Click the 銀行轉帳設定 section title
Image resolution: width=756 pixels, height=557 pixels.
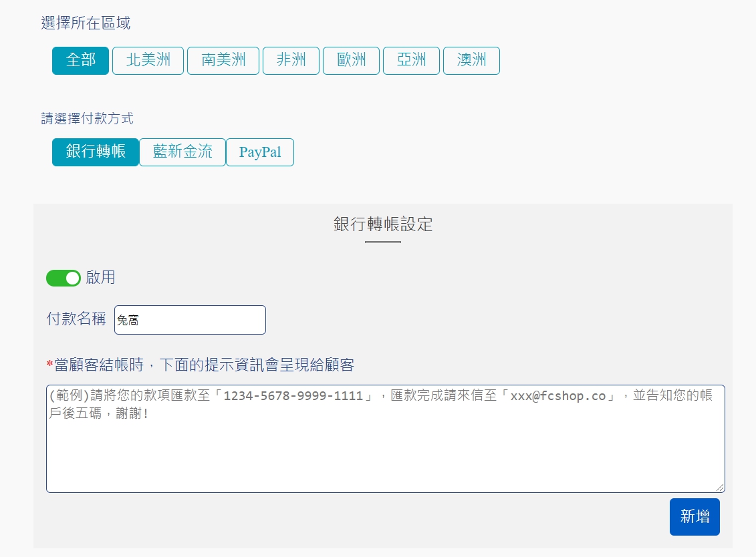383,224
